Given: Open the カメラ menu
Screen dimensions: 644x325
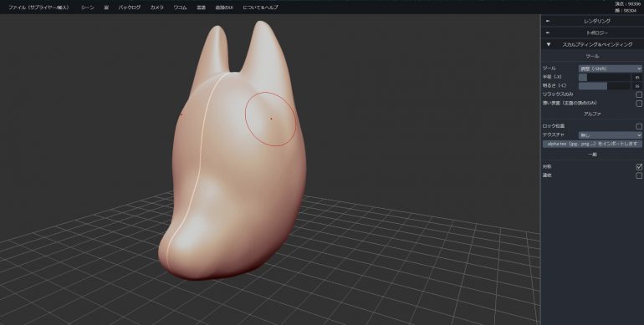Looking at the screenshot, I should coord(157,8).
